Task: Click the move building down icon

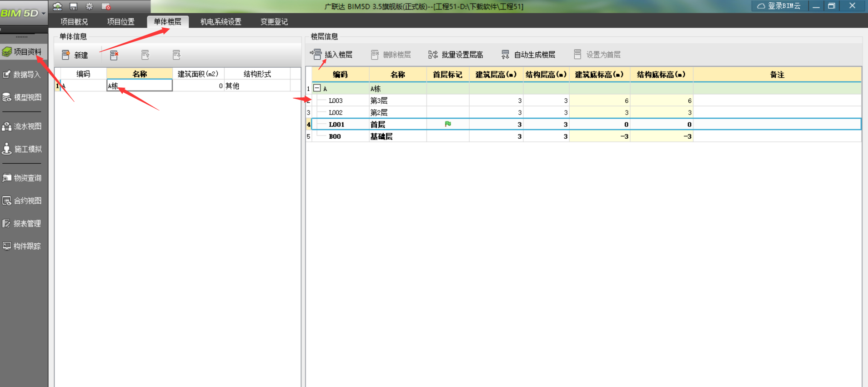Action: click(177, 55)
